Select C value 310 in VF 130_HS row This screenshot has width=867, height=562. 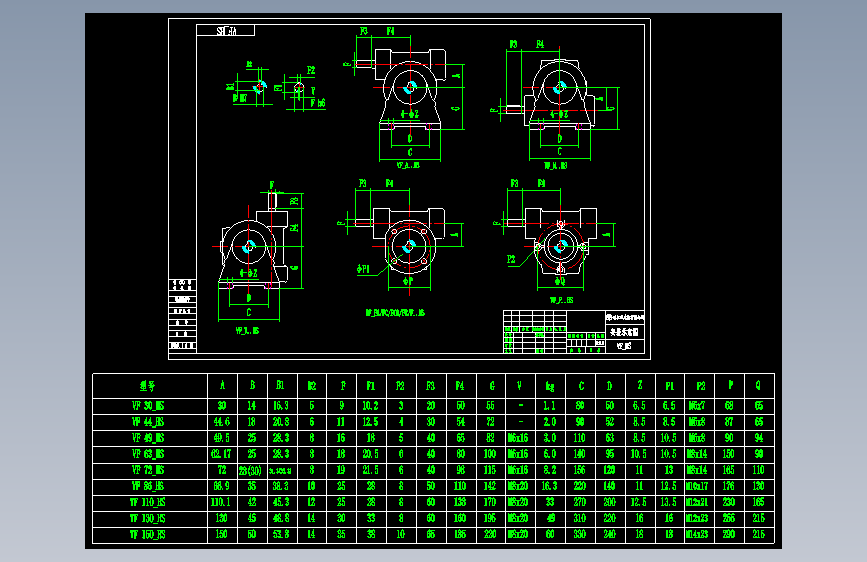pos(579,518)
